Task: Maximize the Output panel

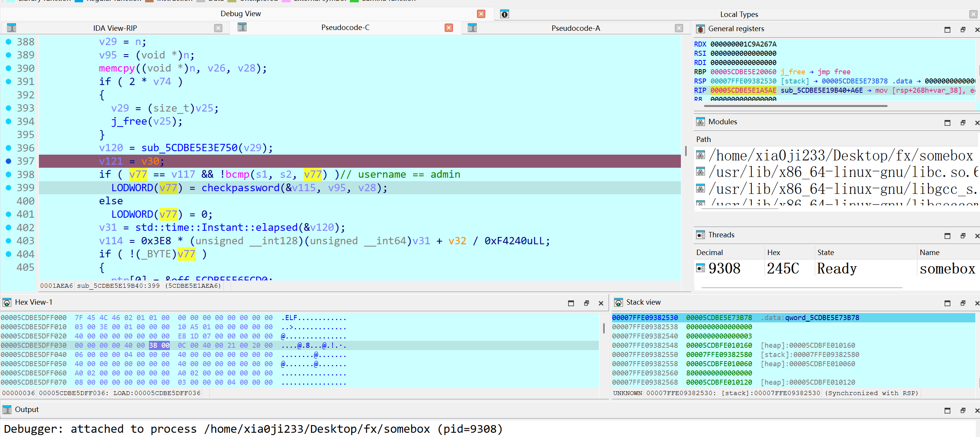Action: tap(947, 410)
